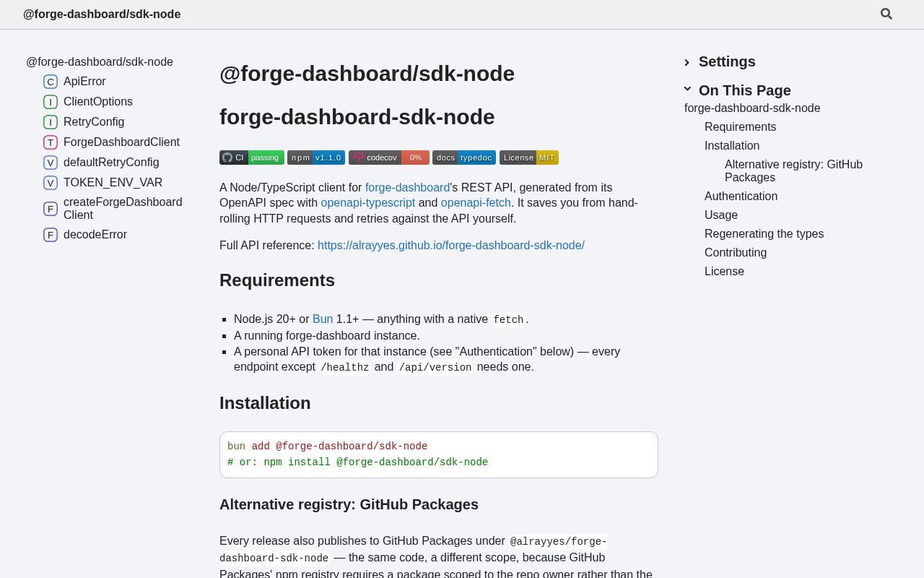The image size is (924, 578).
Task: Jump to Alternative registry: GitHub Packages outline entry
Action: tap(793, 171)
